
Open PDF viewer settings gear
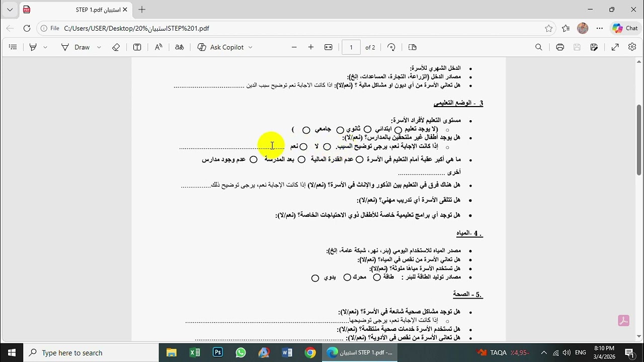[x=632, y=47]
